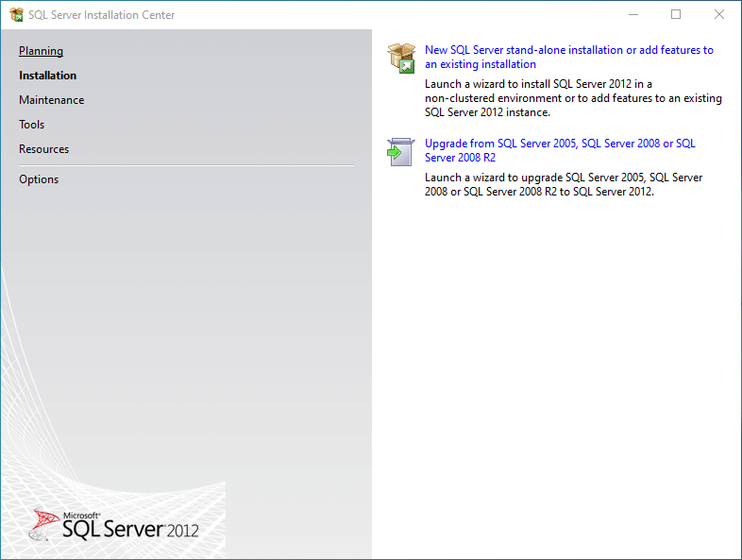This screenshot has width=742, height=560.
Task: Maximize the Installation Center window
Action: (676, 15)
